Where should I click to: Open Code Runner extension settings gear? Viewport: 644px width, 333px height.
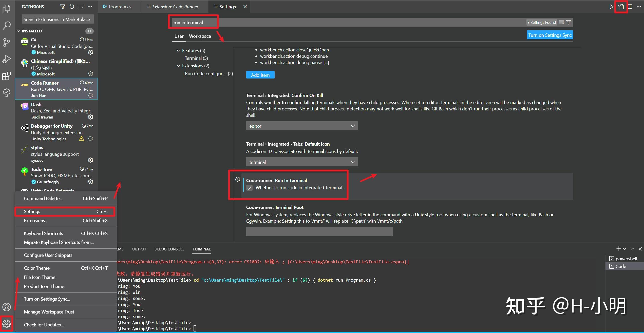90,95
